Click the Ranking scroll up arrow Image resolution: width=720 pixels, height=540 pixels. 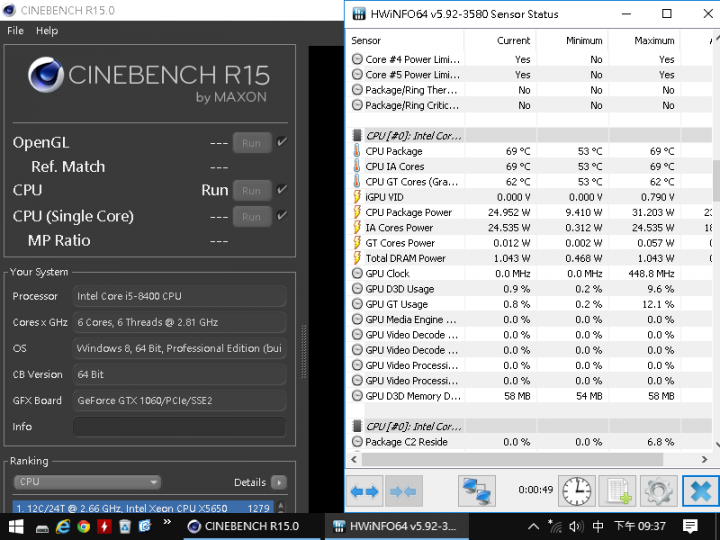coord(281,506)
